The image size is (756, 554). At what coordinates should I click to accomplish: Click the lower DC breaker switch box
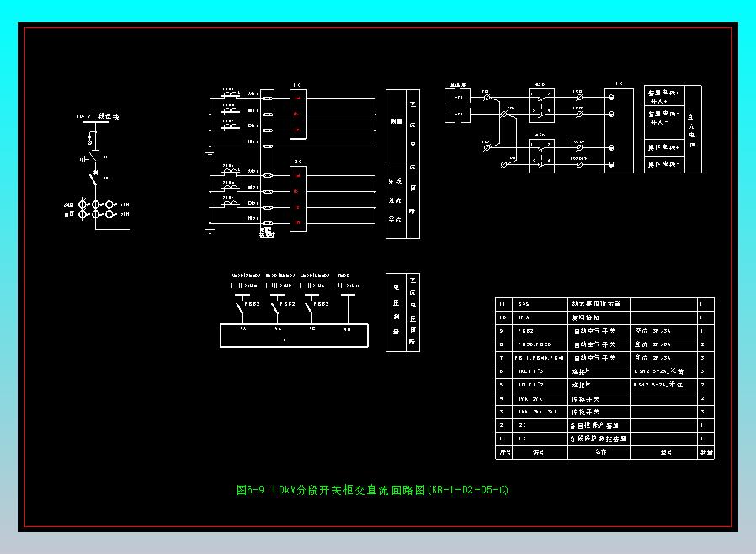pos(541,156)
